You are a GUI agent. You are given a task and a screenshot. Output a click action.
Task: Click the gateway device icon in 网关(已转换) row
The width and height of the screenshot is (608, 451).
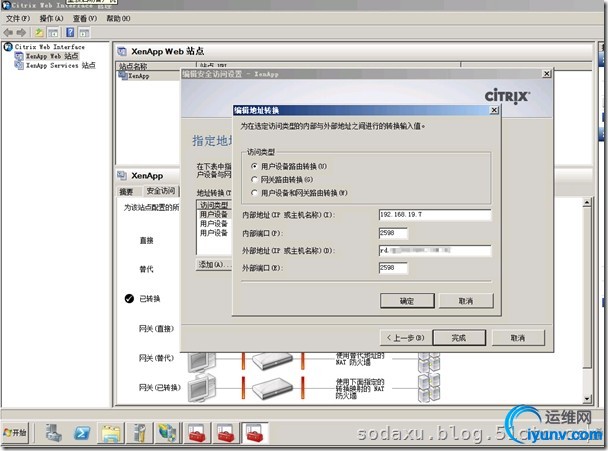[273, 388]
